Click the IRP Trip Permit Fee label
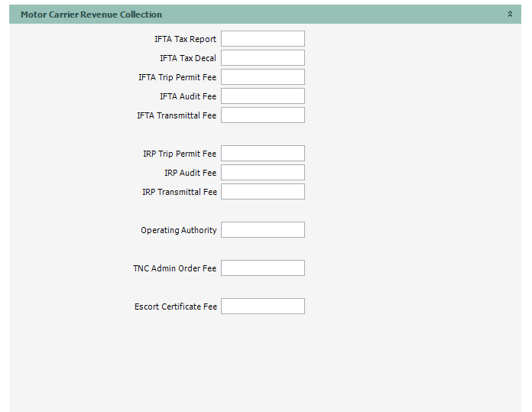Image resolution: width=532 pixels, height=412 pixels. point(180,154)
